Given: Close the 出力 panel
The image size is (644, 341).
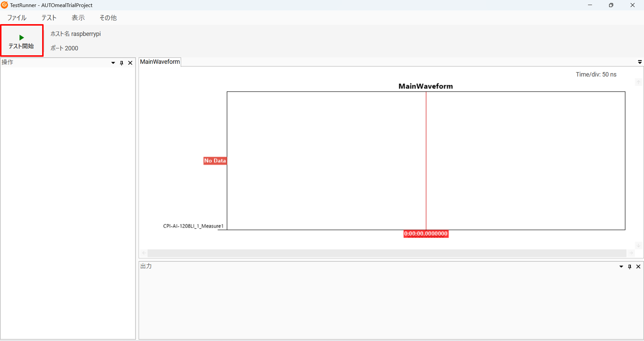Looking at the screenshot, I should 638,267.
